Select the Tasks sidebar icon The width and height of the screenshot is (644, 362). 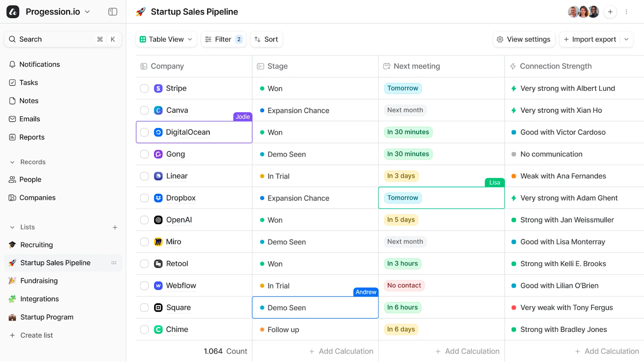tap(28, 82)
